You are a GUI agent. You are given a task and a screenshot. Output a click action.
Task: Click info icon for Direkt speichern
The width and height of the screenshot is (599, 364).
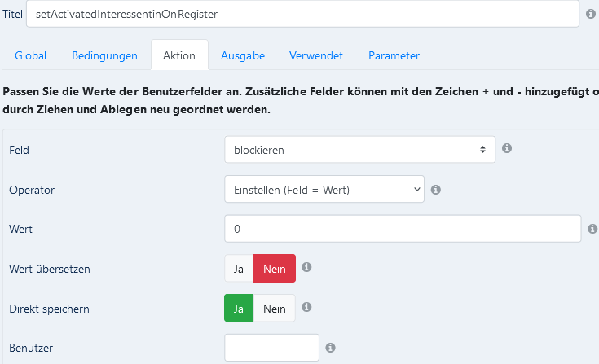pyautogui.click(x=306, y=307)
